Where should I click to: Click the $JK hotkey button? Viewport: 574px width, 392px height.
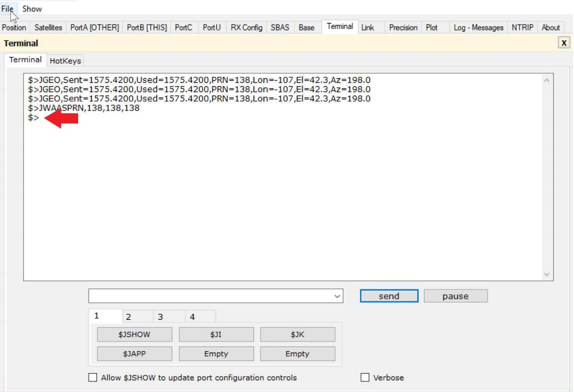coord(298,335)
